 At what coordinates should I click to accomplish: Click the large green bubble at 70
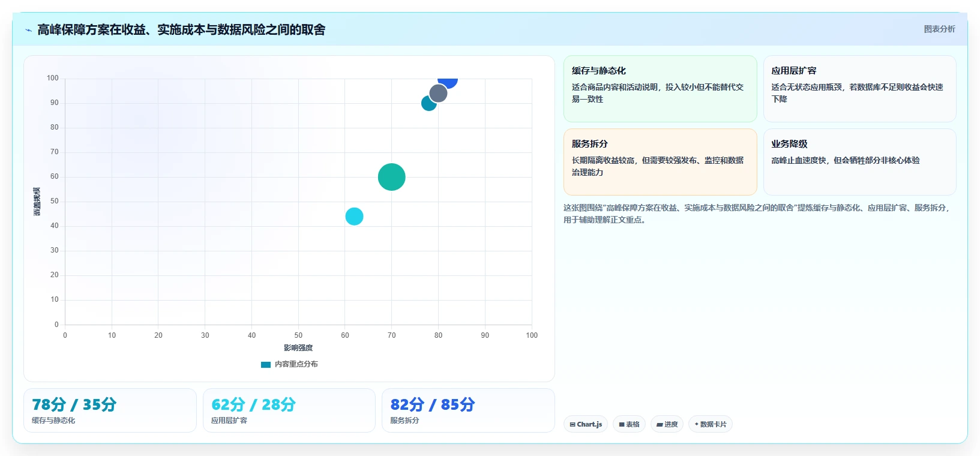392,177
